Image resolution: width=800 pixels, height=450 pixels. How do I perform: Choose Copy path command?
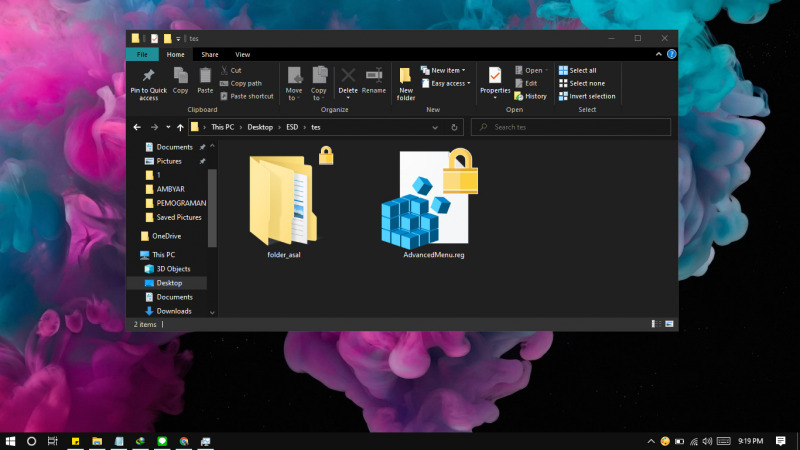click(241, 83)
